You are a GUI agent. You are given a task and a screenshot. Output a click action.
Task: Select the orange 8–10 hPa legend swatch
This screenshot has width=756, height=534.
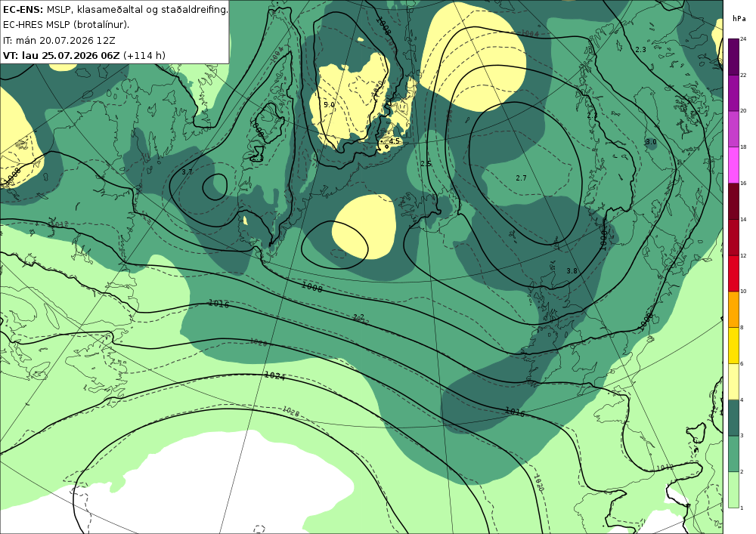(x=733, y=309)
